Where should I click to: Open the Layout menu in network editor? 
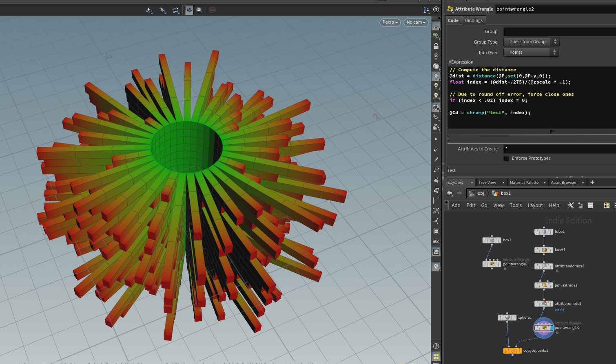pyautogui.click(x=535, y=205)
